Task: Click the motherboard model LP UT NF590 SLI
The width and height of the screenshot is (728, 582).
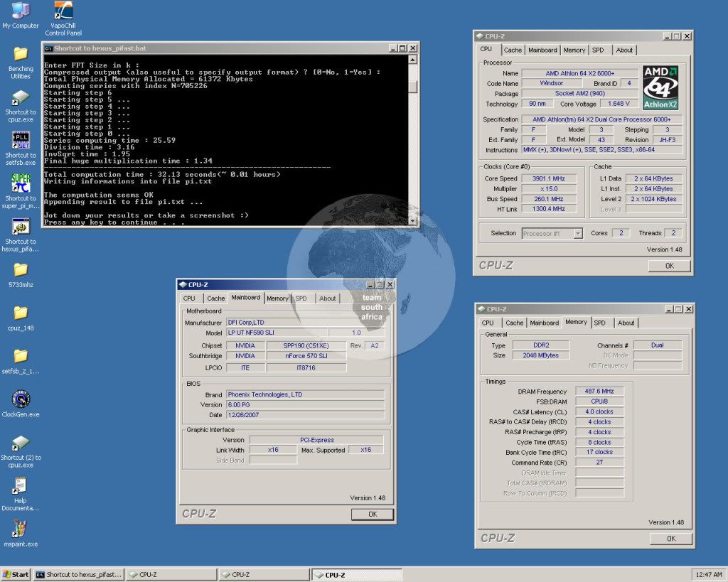Action: (277, 333)
